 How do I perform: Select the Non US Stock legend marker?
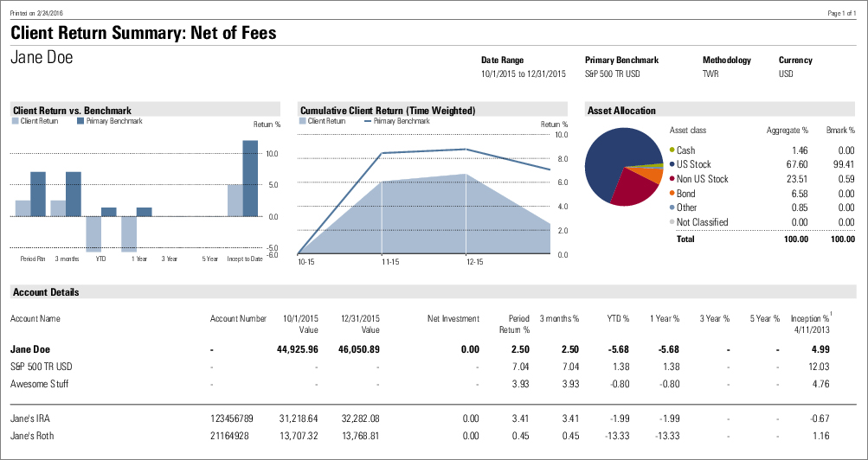pos(672,179)
